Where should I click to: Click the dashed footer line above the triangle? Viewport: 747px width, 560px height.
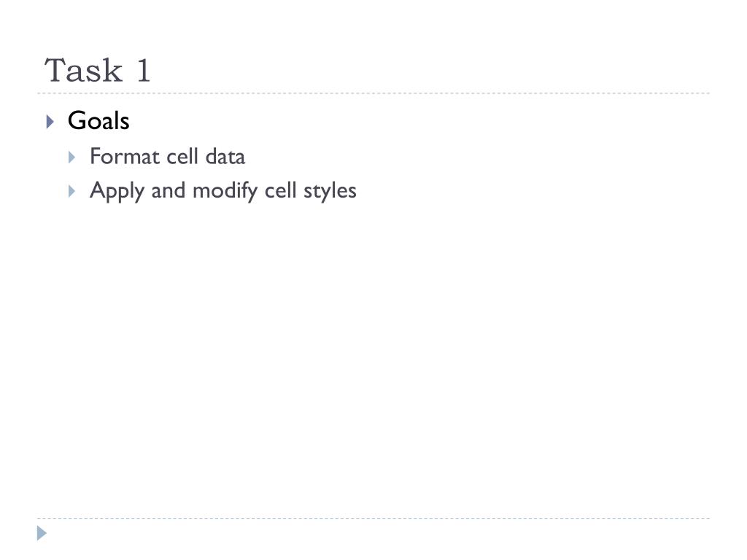point(373,518)
